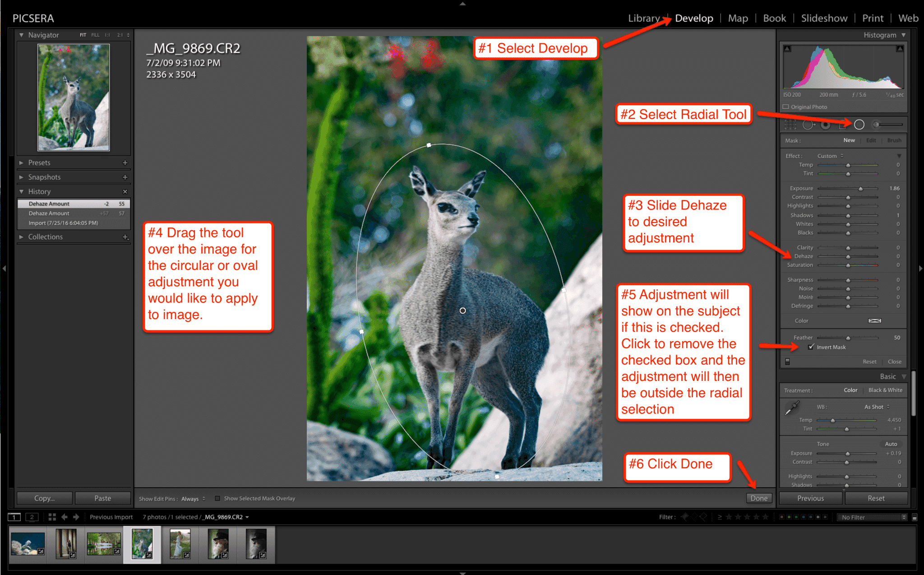Open grid view in filmstrip bar

[52, 517]
